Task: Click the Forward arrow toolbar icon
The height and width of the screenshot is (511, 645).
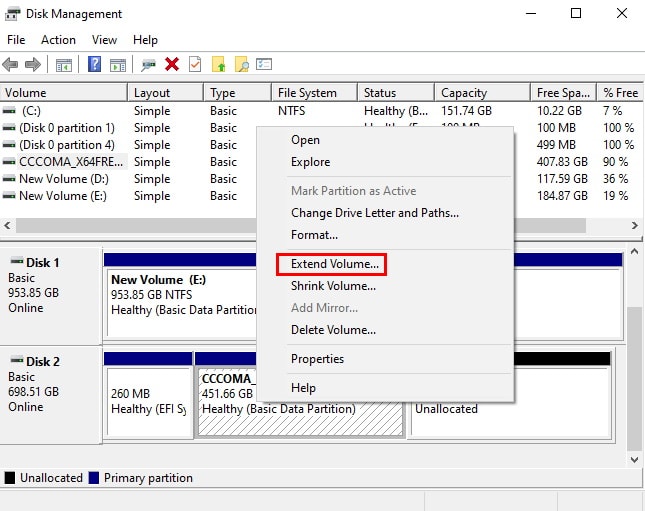Action: point(33,65)
